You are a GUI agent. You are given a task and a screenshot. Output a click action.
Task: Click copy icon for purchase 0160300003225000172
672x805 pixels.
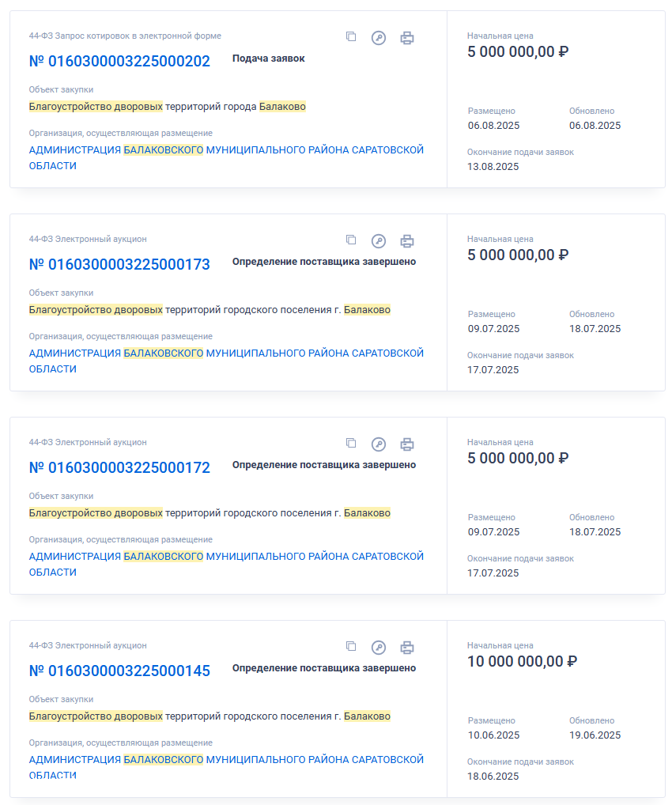coord(351,443)
